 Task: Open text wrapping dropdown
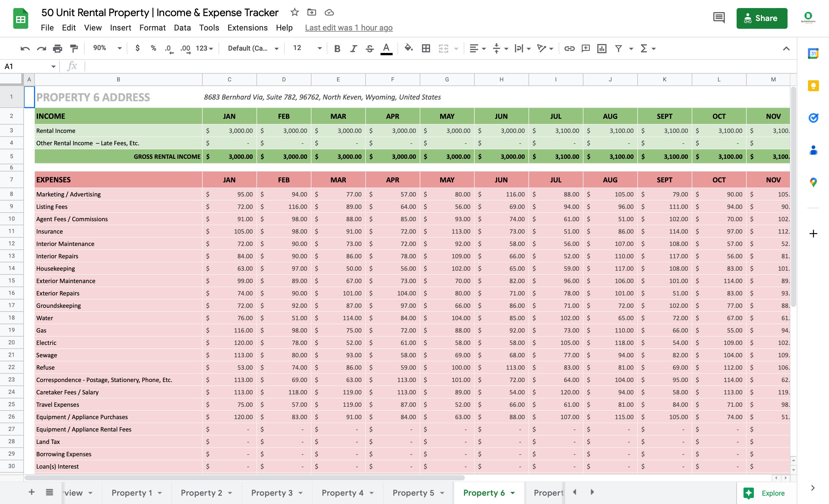(522, 49)
